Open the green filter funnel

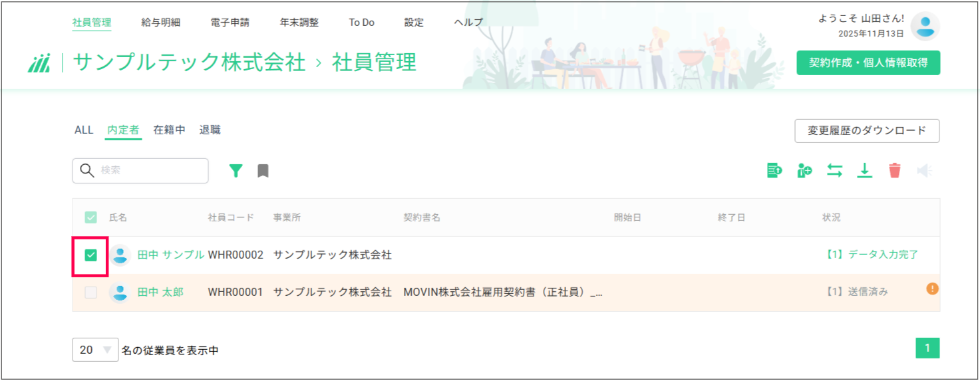236,171
